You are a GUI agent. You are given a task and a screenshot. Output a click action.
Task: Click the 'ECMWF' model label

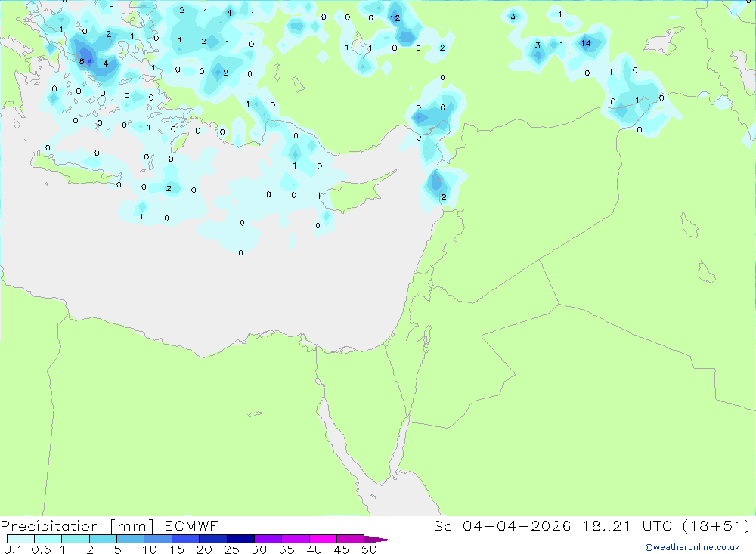[191, 526]
